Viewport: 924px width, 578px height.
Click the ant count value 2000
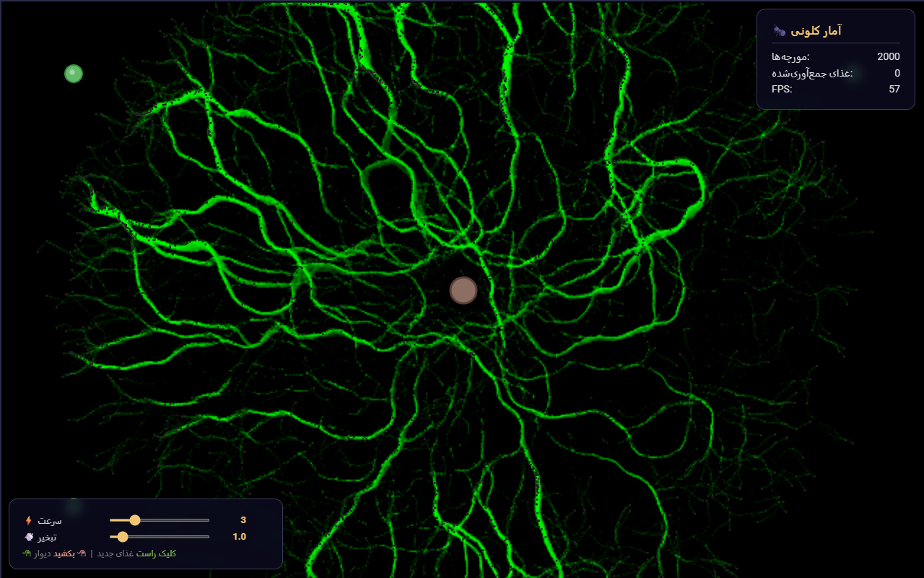[x=889, y=56]
